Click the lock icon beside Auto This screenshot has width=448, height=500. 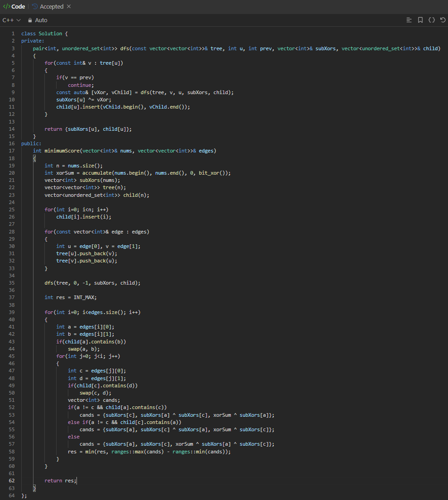[x=30, y=20]
